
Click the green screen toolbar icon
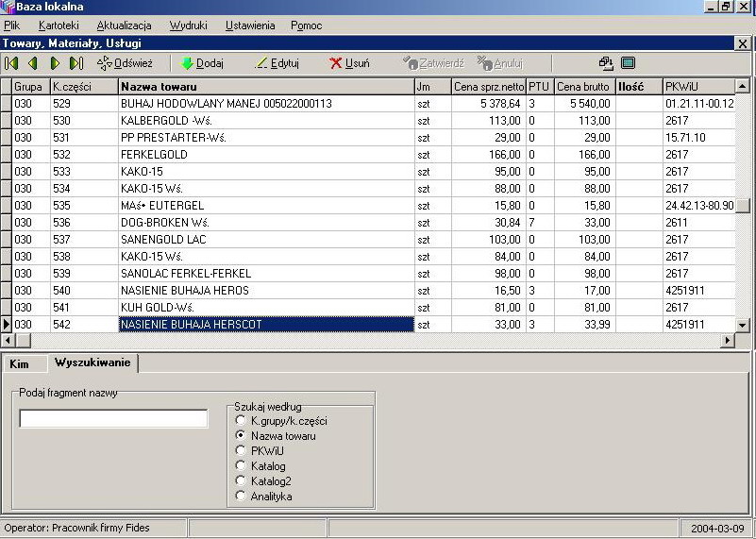click(x=628, y=63)
